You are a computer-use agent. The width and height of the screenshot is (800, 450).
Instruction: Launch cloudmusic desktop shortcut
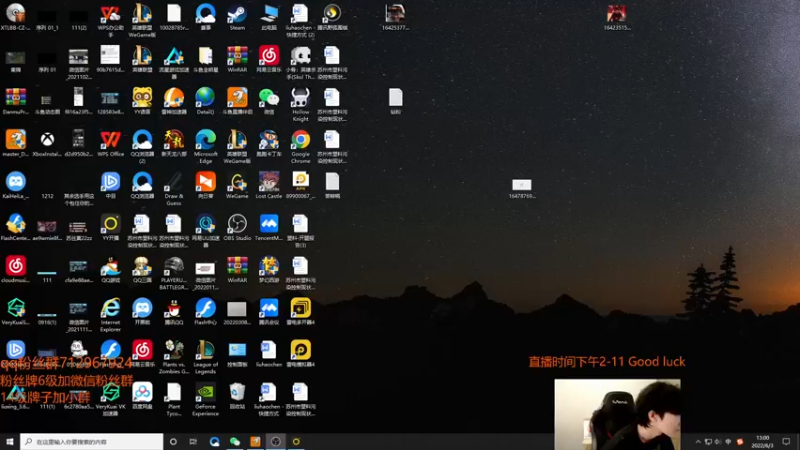point(15,269)
